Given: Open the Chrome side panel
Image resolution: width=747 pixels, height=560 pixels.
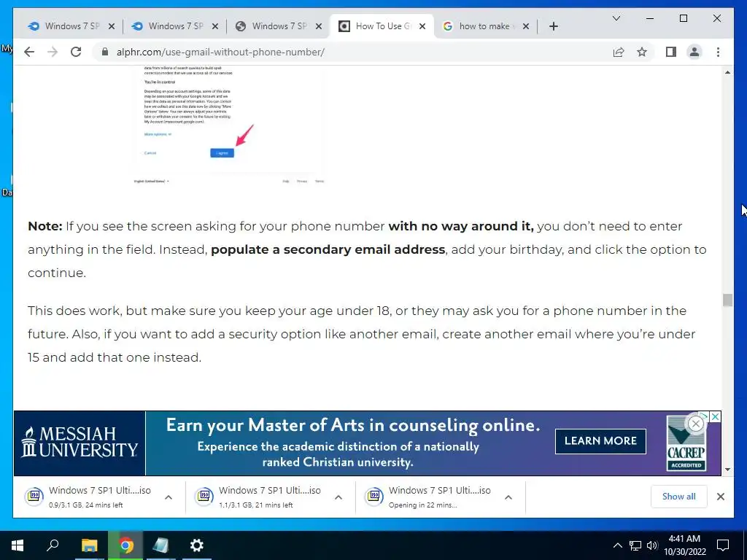Looking at the screenshot, I should [x=671, y=52].
